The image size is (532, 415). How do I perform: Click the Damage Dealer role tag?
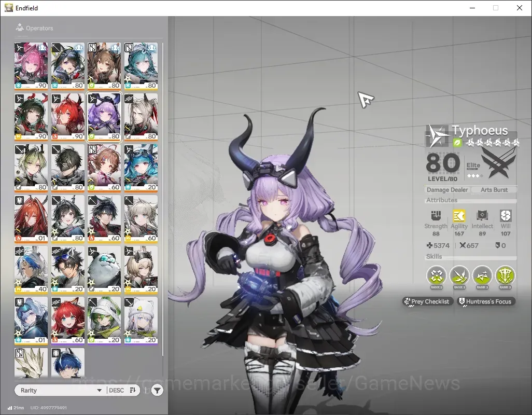click(447, 190)
